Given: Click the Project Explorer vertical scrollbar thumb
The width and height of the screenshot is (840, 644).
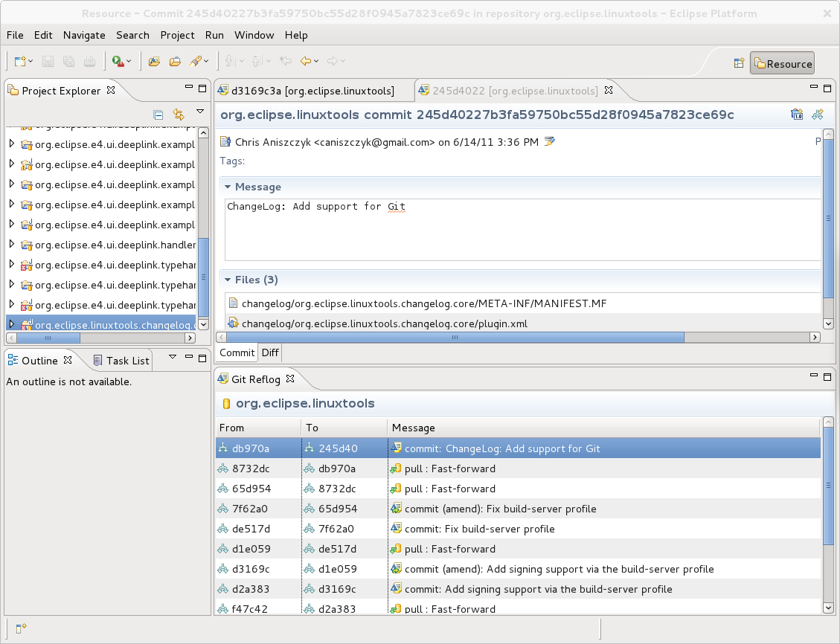Looking at the screenshot, I should pos(203,277).
